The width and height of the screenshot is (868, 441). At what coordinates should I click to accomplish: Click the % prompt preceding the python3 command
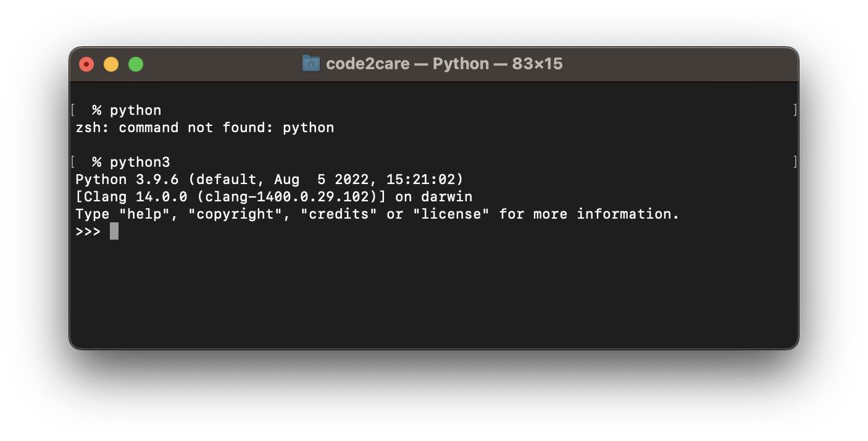(x=98, y=162)
